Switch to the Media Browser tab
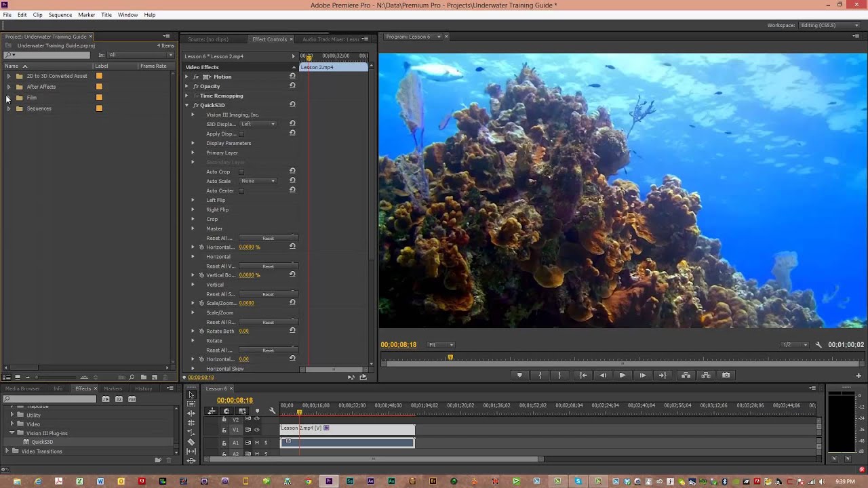Image resolution: width=868 pixels, height=488 pixels. (22, 389)
